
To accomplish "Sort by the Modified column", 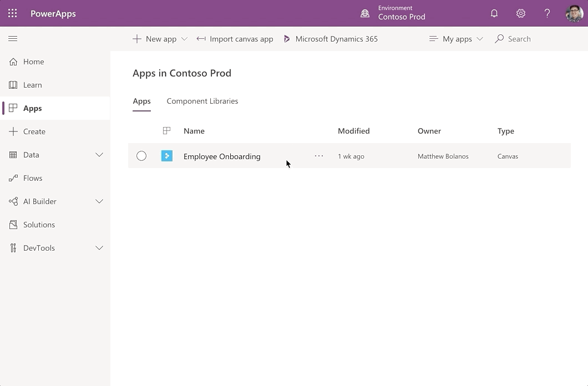I will pos(353,131).
